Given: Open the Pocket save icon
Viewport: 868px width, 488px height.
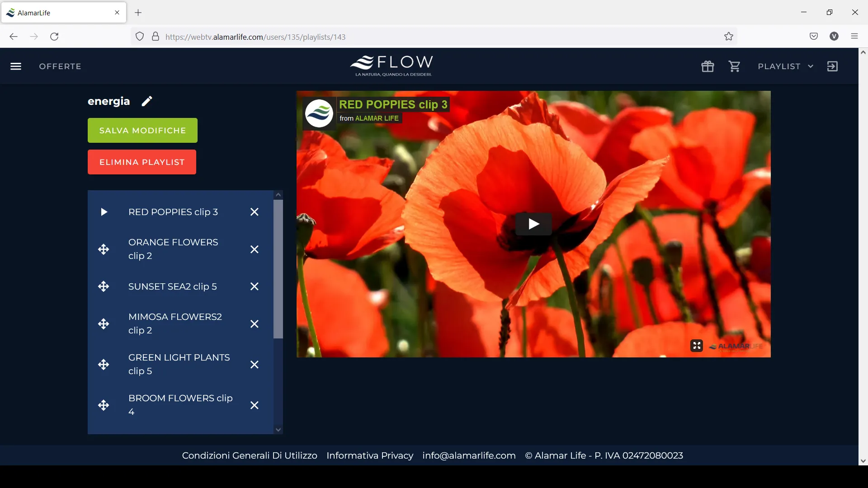Looking at the screenshot, I should coord(814,37).
